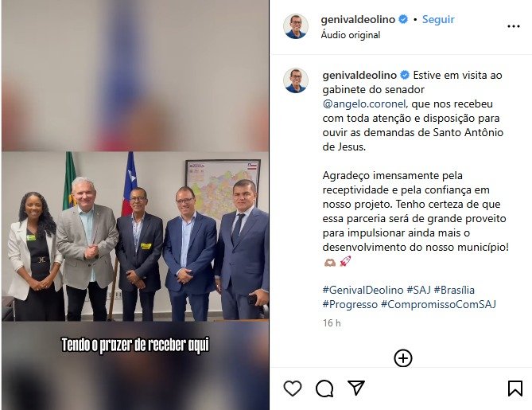The width and height of the screenshot is (532, 410).
Task: Open caption username genivaldeolino
Action: click(359, 75)
